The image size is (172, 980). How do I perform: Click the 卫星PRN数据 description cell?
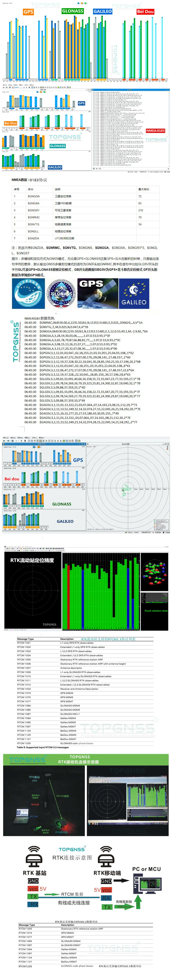63,203
